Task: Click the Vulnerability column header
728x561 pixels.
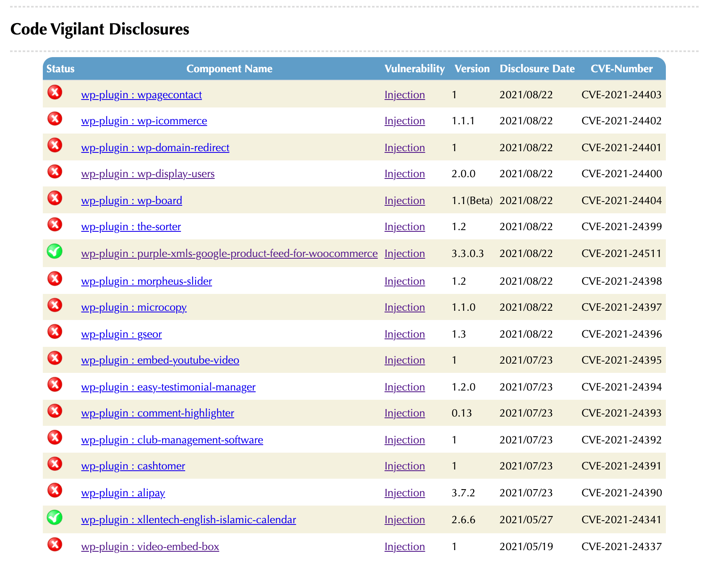Action: tap(414, 69)
